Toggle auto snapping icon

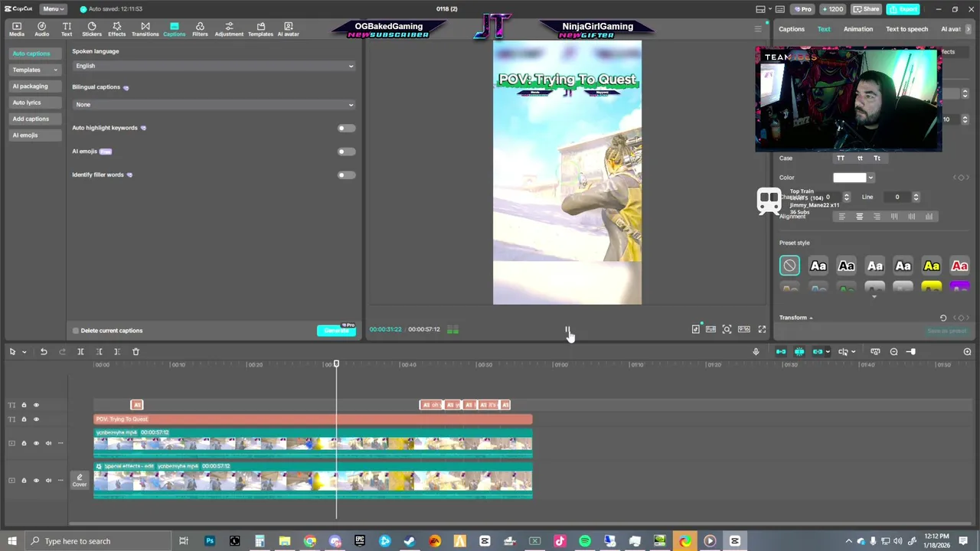click(799, 351)
